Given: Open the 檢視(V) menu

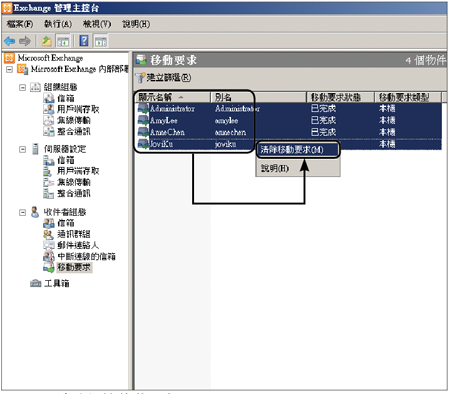Looking at the screenshot, I should (x=97, y=24).
